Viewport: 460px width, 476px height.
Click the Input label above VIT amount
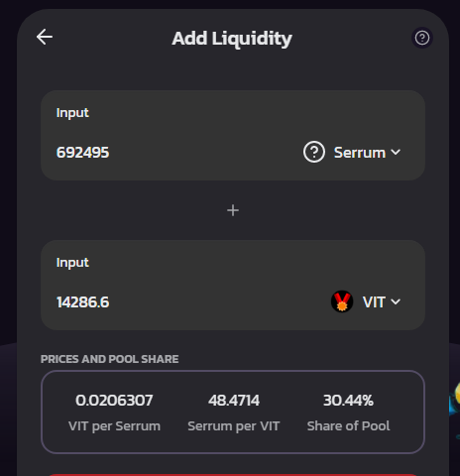pyautogui.click(x=72, y=263)
